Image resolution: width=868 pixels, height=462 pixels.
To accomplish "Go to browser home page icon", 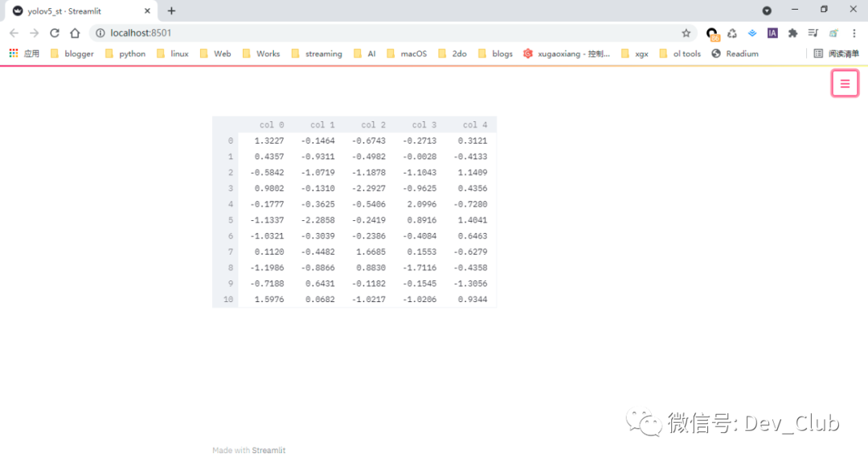I will [x=75, y=33].
